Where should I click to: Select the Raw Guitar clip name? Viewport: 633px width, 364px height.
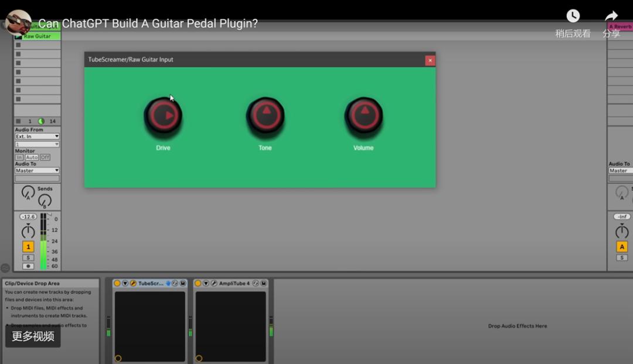pyautogui.click(x=37, y=36)
